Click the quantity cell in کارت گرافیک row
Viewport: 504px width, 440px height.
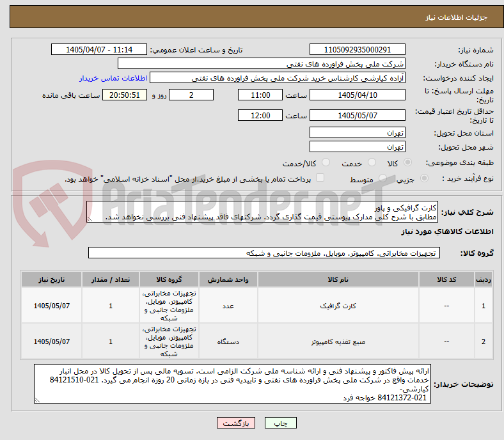pos(111,305)
